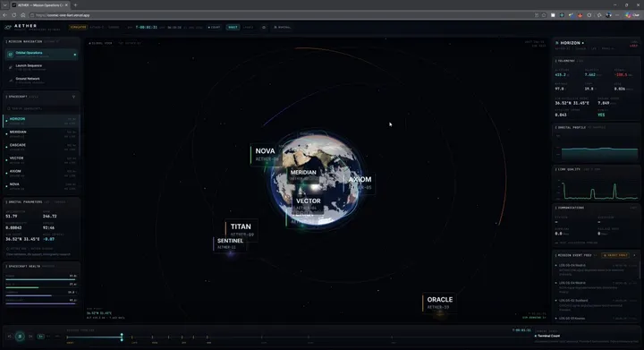Select MERIDIAN in the spacecraft list
This screenshot has height=350, width=644.
point(41,134)
